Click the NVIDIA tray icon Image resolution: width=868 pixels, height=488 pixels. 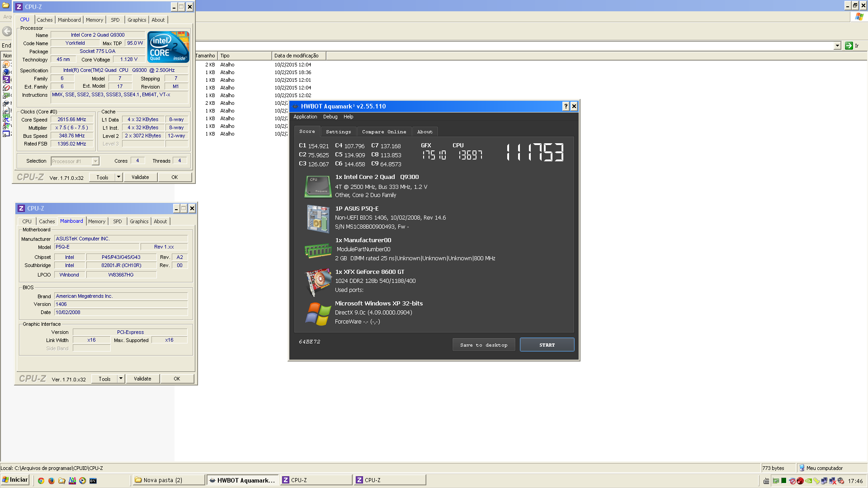click(808, 481)
